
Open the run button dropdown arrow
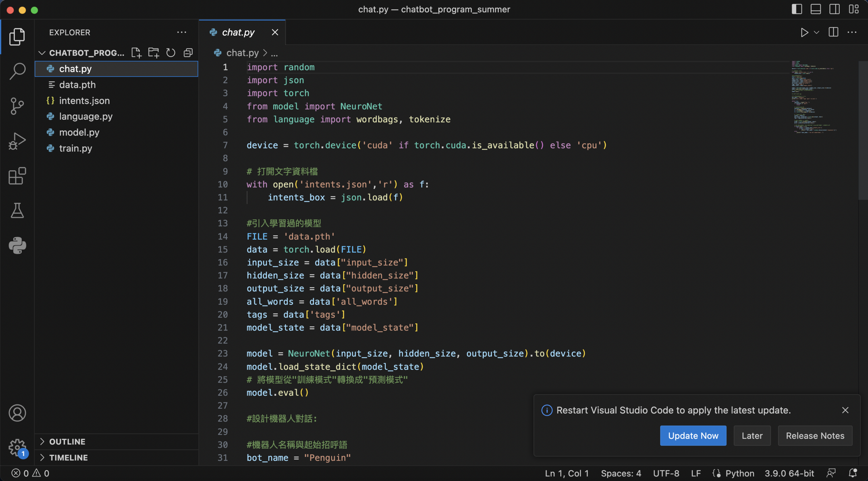click(x=817, y=32)
